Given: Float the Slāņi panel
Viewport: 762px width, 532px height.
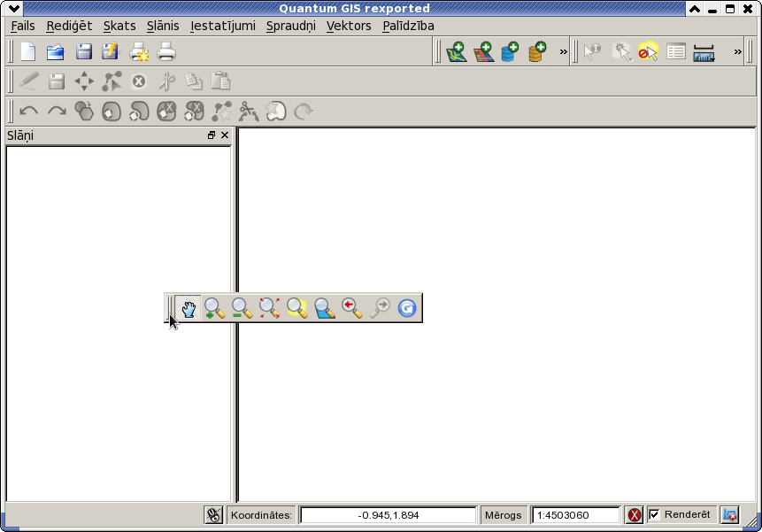Looking at the screenshot, I should pyautogui.click(x=212, y=135).
